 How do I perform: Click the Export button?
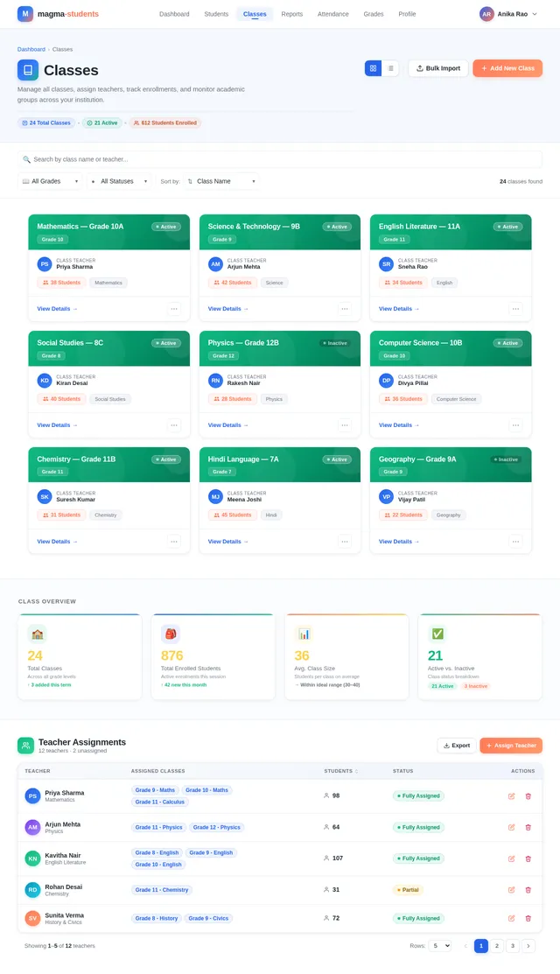pyautogui.click(x=457, y=746)
